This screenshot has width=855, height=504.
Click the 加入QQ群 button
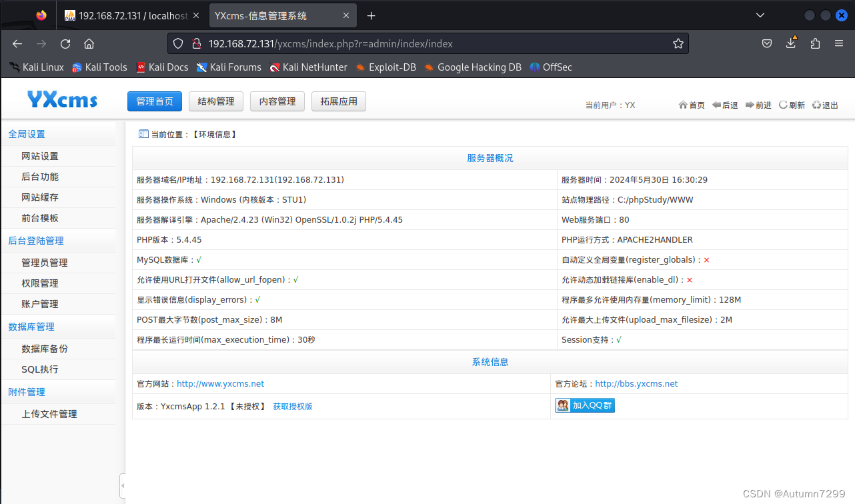click(585, 405)
